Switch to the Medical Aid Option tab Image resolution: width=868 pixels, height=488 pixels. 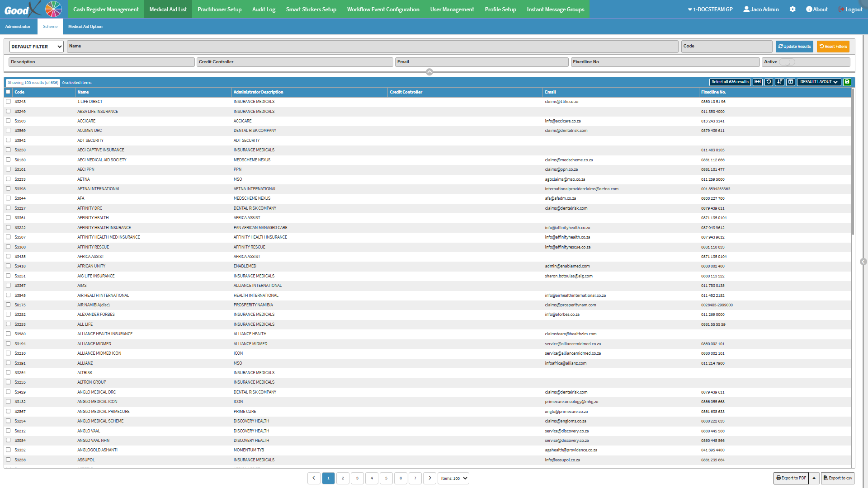tap(85, 27)
